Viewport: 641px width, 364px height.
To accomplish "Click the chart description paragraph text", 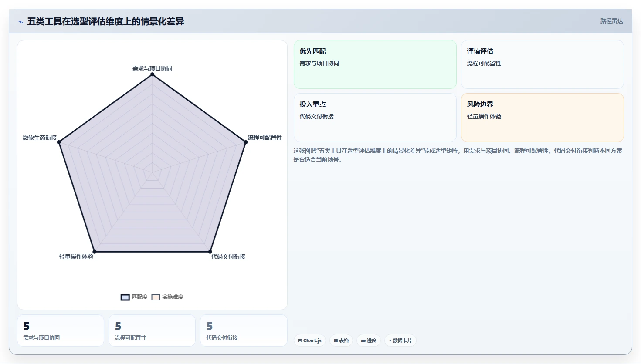I will (x=458, y=155).
